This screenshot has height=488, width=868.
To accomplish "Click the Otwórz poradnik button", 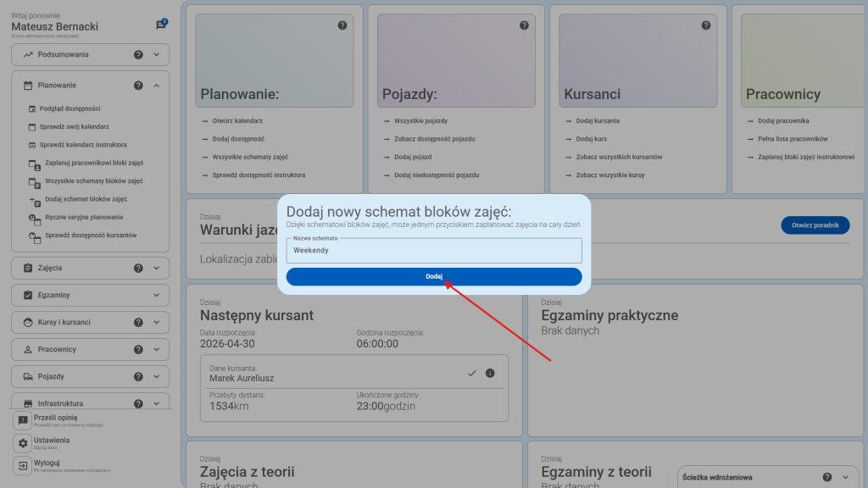I will pyautogui.click(x=815, y=225).
